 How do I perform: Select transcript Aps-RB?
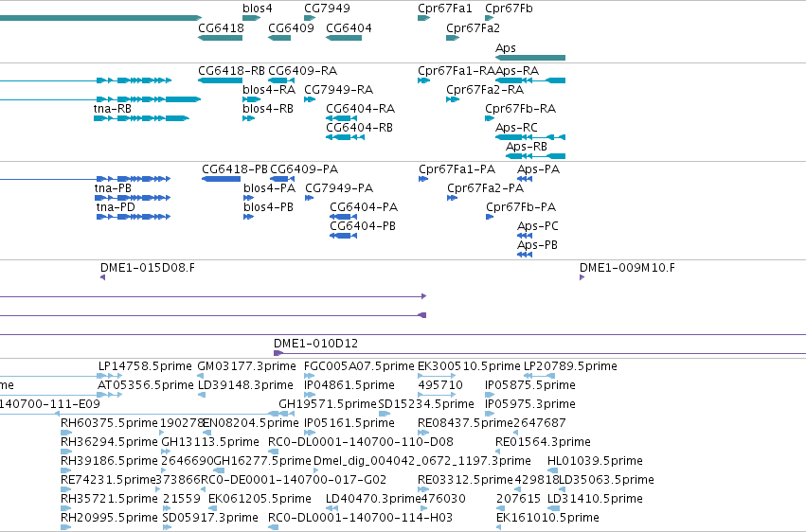coord(527,147)
